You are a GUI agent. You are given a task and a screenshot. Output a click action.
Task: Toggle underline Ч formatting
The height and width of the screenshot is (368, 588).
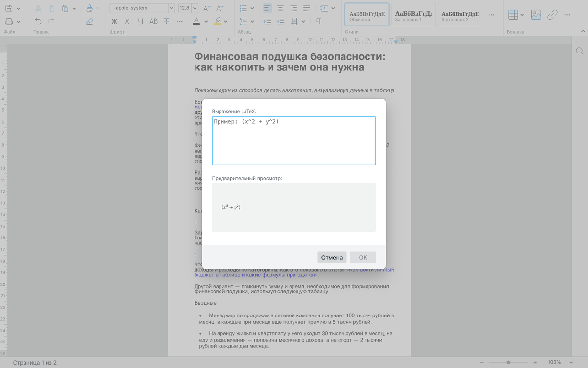[141, 22]
